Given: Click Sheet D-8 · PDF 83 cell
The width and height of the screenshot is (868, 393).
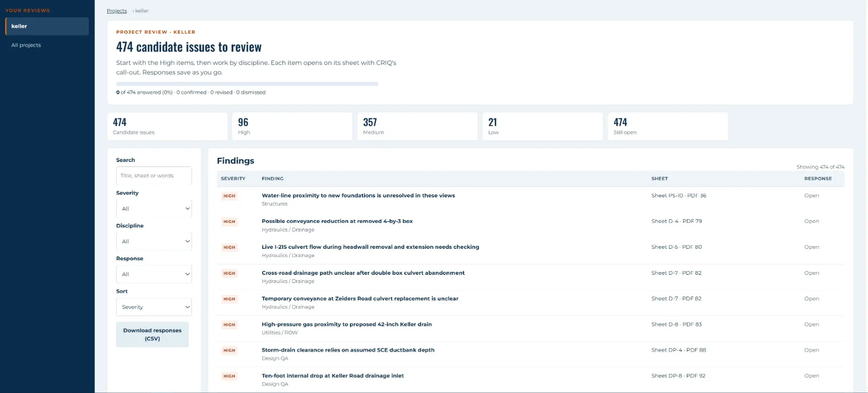Looking at the screenshot, I should [x=676, y=325].
